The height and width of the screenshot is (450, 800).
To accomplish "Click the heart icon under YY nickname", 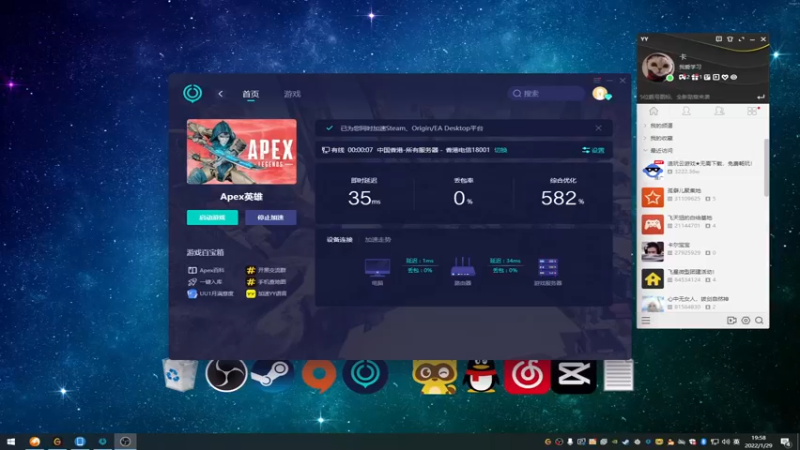I will pos(725,77).
